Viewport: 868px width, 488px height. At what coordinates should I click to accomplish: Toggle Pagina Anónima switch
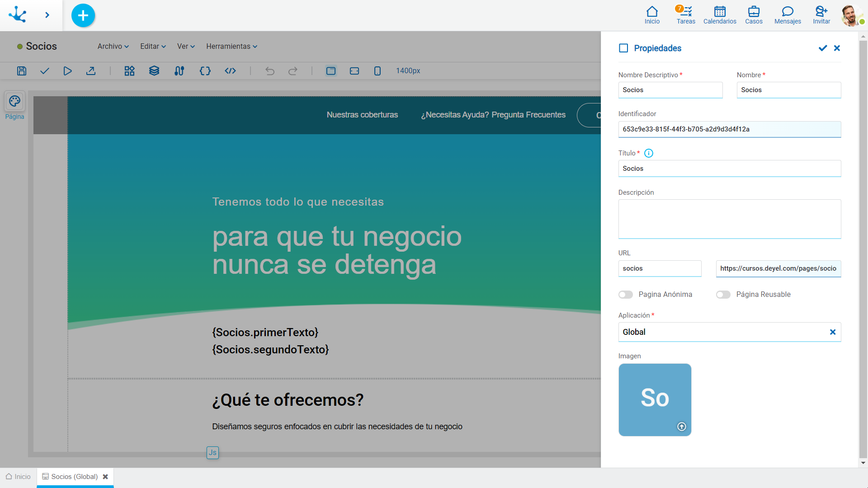pyautogui.click(x=626, y=295)
